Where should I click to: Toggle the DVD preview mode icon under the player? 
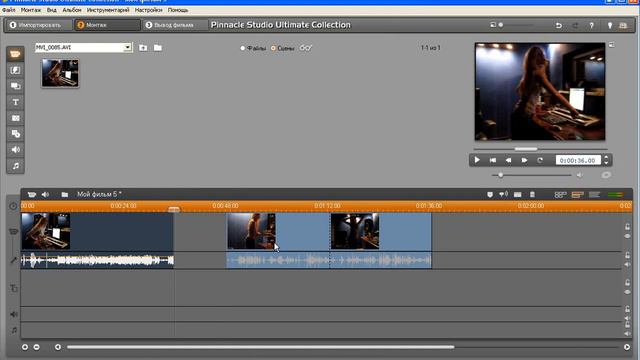tap(606, 175)
